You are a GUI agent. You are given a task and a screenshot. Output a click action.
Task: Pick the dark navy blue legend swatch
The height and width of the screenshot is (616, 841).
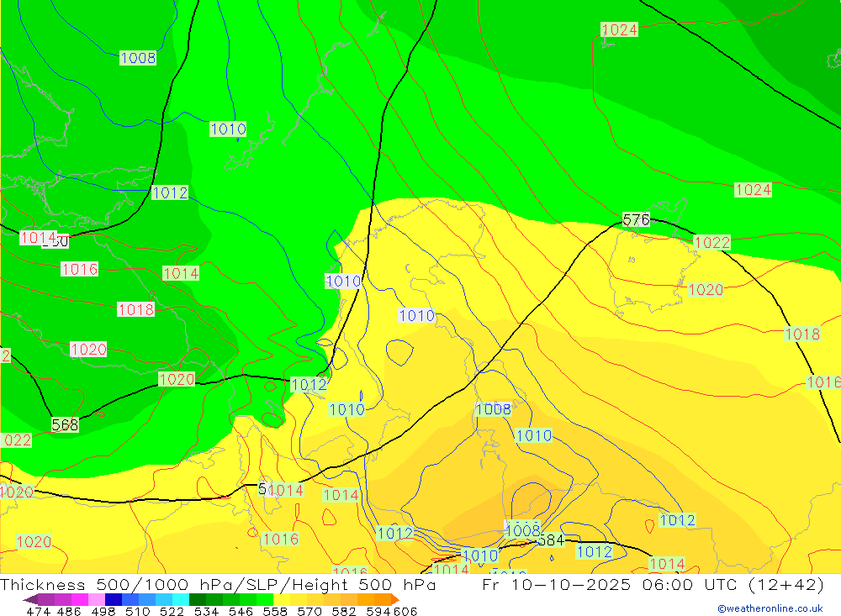(x=114, y=599)
